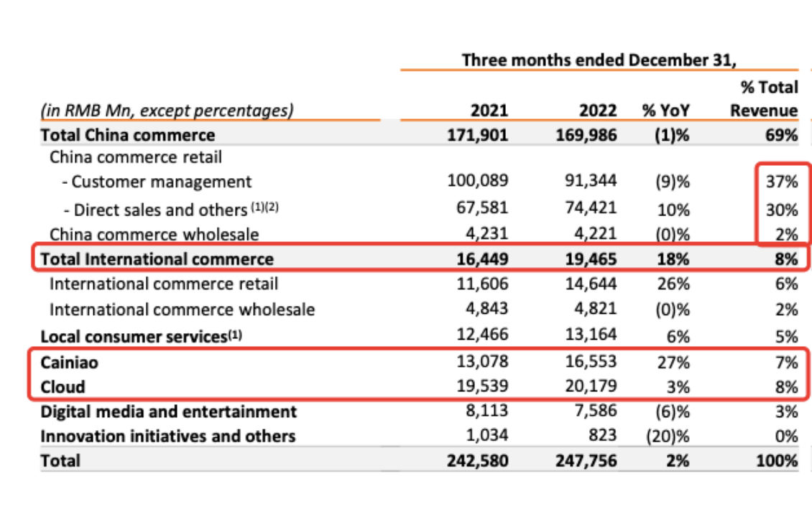Select the 'International commerce retail' label

click(163, 284)
